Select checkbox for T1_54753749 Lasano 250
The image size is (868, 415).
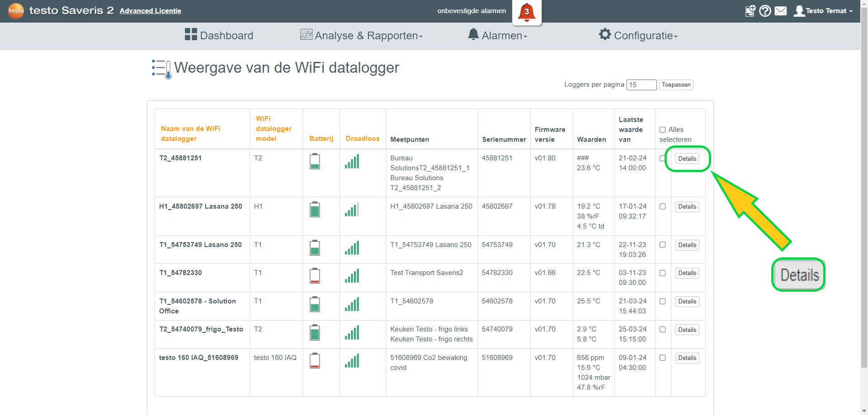(662, 245)
